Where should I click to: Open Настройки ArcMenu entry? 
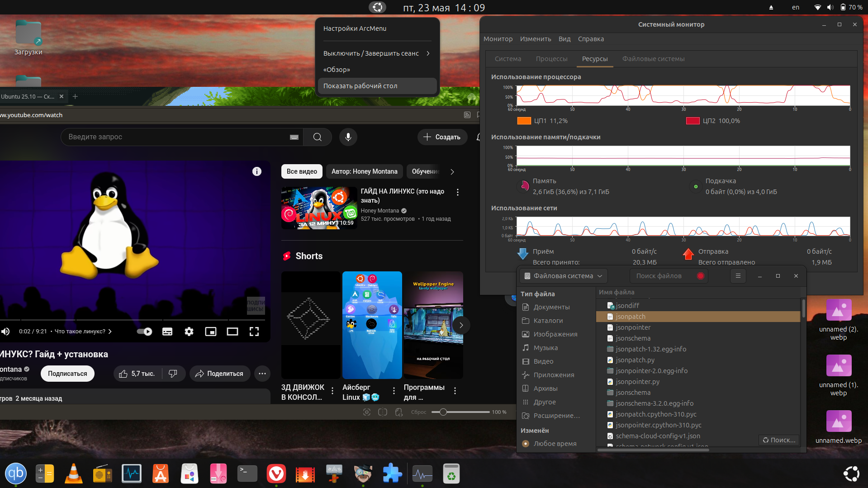coord(377,28)
